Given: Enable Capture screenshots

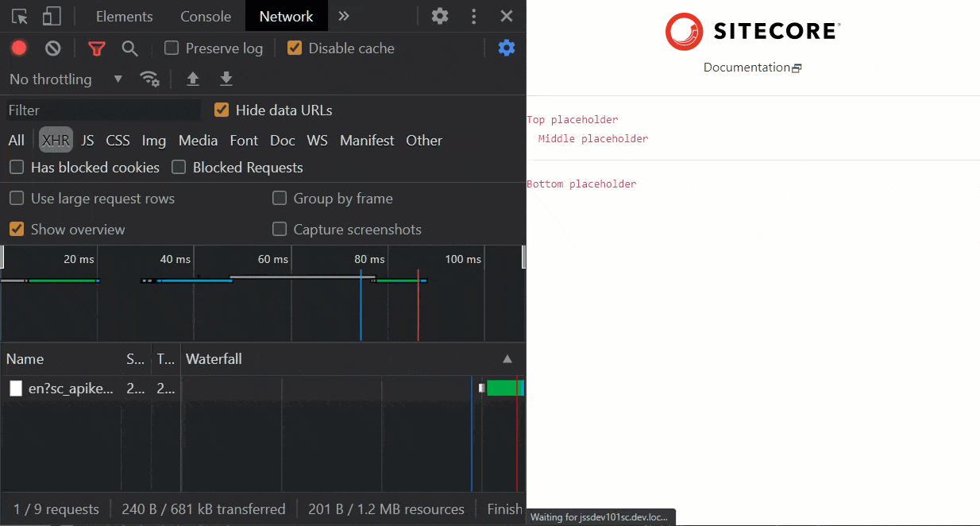Looking at the screenshot, I should pyautogui.click(x=280, y=230).
